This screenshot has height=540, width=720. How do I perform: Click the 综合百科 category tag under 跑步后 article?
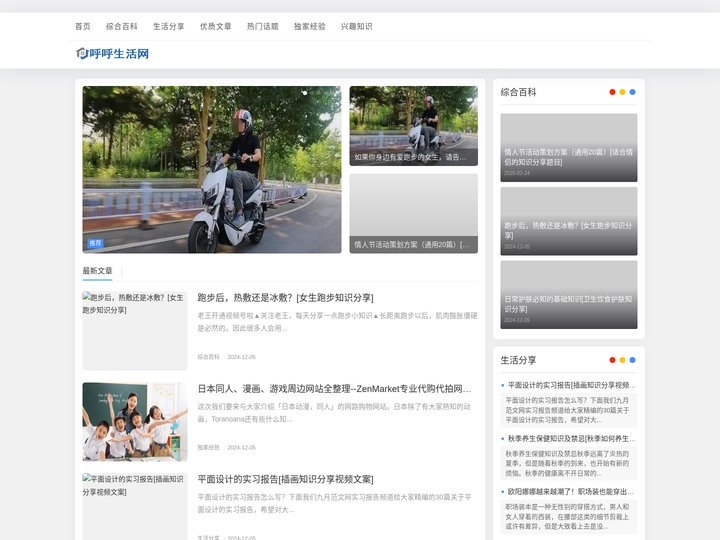(x=208, y=357)
